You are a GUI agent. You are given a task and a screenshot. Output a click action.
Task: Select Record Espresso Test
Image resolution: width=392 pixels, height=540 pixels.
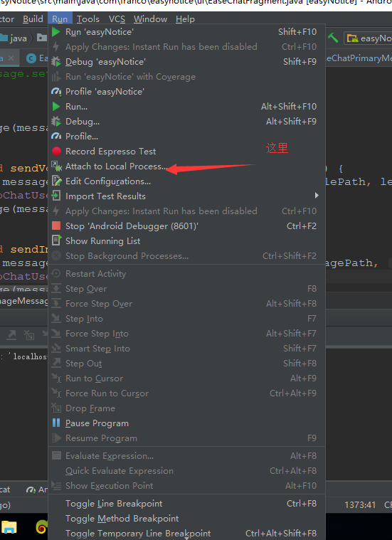[186, 152]
